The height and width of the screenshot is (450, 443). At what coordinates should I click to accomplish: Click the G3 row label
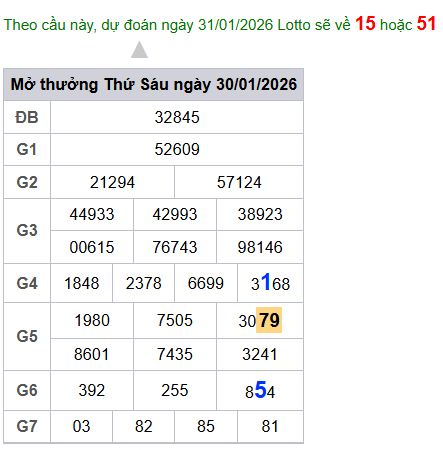coord(27,230)
